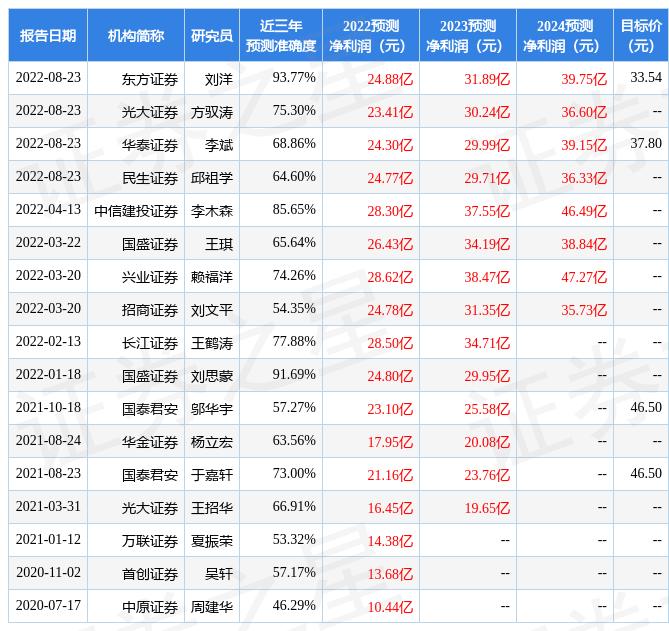Click 2023 profit 25.58亿
Image resolution: width=669 pixels, height=631 pixels.
click(487, 409)
